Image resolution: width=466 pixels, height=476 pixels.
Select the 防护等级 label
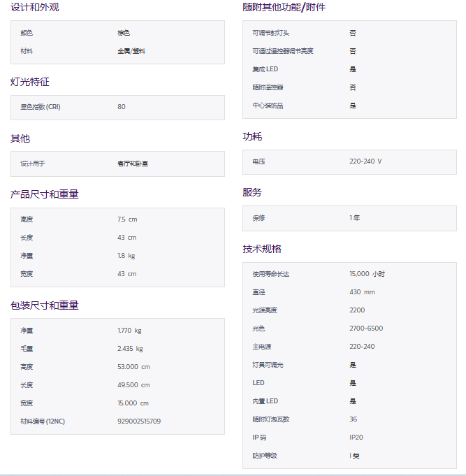click(265, 456)
